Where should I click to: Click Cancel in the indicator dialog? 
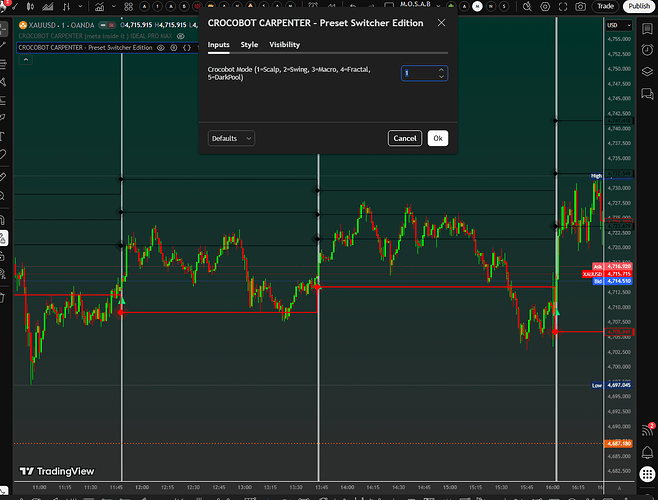pyautogui.click(x=405, y=139)
